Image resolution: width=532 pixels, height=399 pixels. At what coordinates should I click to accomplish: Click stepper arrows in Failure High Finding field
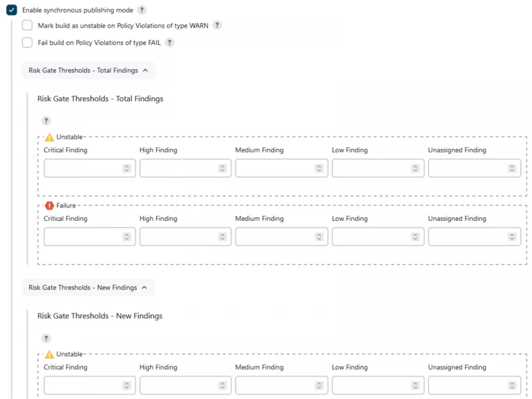[x=222, y=237]
